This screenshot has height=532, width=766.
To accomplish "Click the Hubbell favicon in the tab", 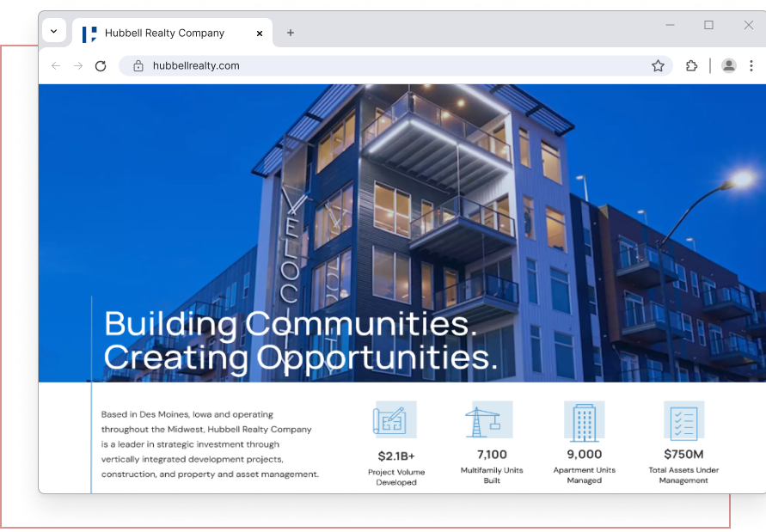I will (x=89, y=34).
